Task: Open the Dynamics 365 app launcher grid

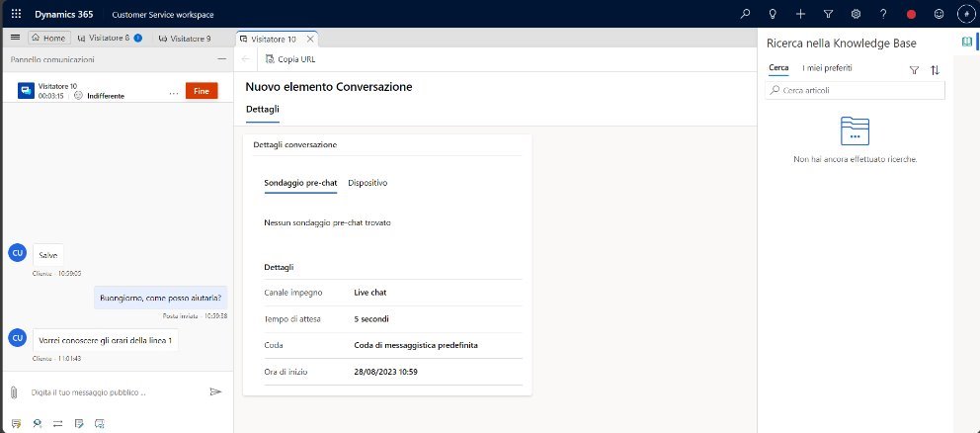Action: pyautogui.click(x=16, y=14)
